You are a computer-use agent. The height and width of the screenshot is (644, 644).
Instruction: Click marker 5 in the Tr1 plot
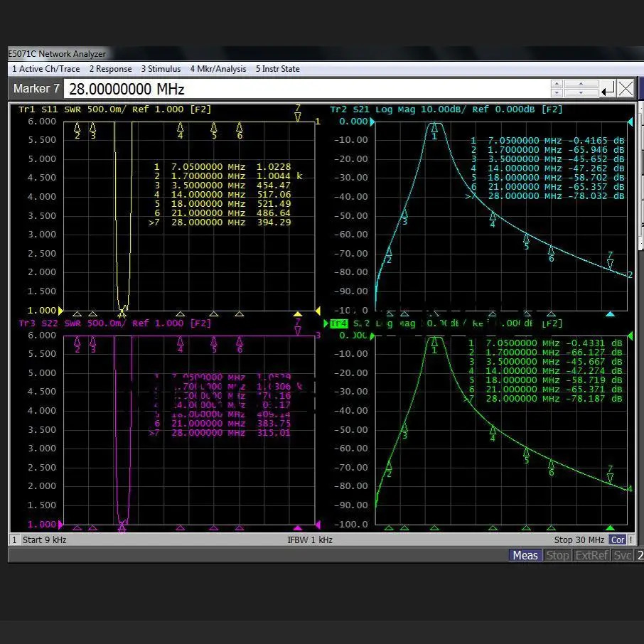[214, 130]
